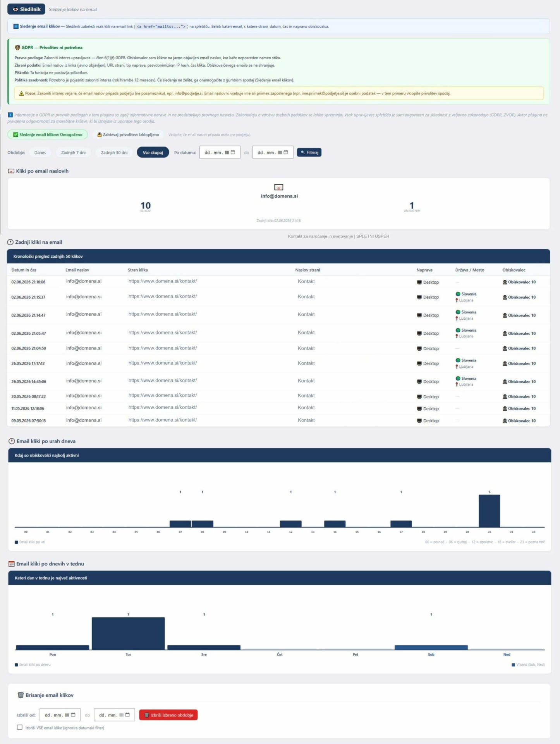This screenshot has height=744, width=560.
Task: Open calendar picker in the 'Po datumu' start field
Action: coord(233,152)
